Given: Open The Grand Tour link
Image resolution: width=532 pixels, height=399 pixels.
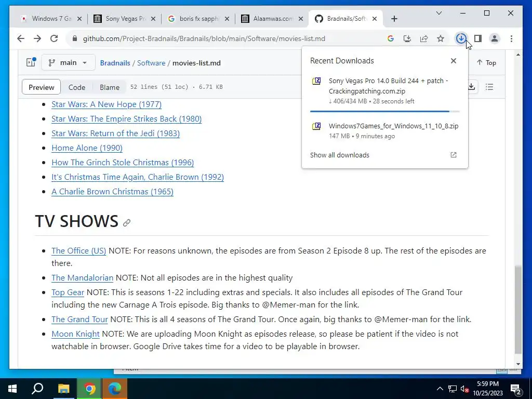Looking at the screenshot, I should pos(79,320).
